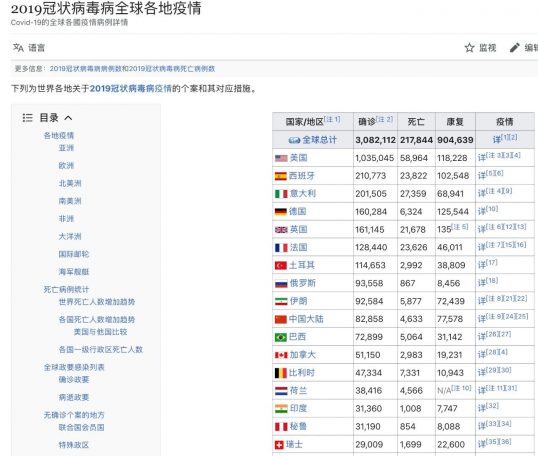Select the global confirmed total 3,082,112
538x456 pixels.
tap(375, 140)
